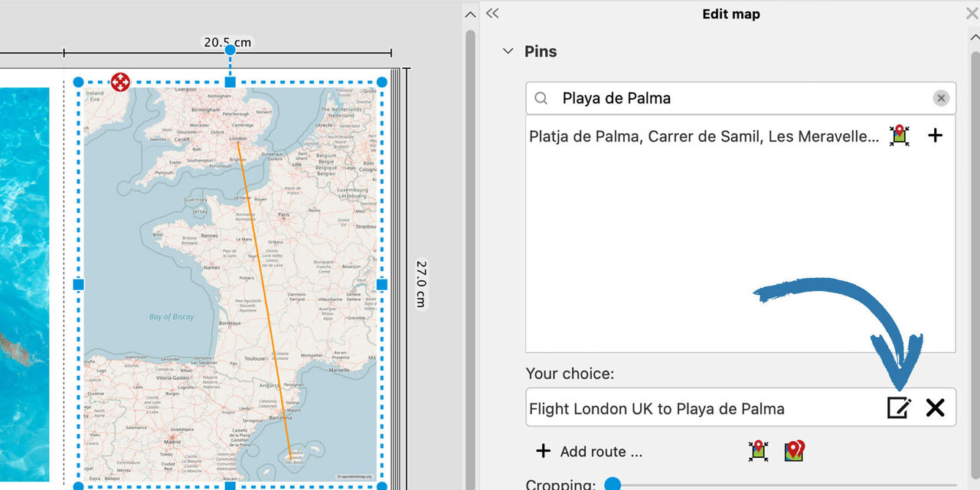Click the top-right corner selection handle
This screenshot has height=490, width=980.
[x=382, y=82]
